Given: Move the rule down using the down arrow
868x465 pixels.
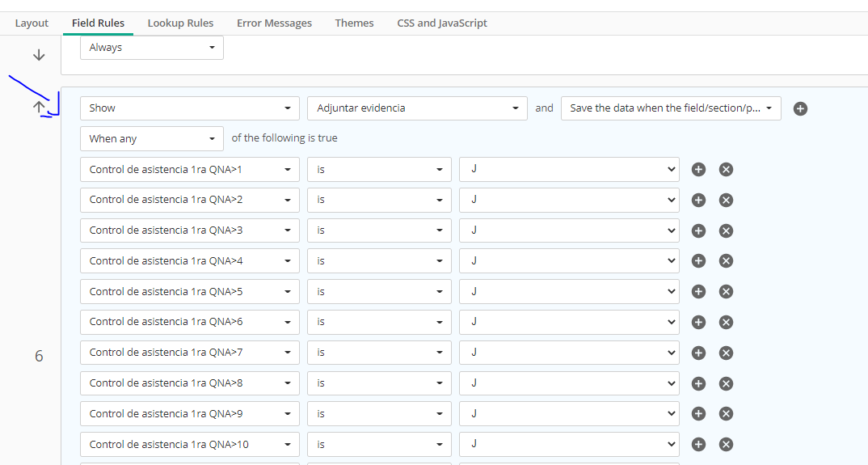Looking at the screenshot, I should 39,55.
